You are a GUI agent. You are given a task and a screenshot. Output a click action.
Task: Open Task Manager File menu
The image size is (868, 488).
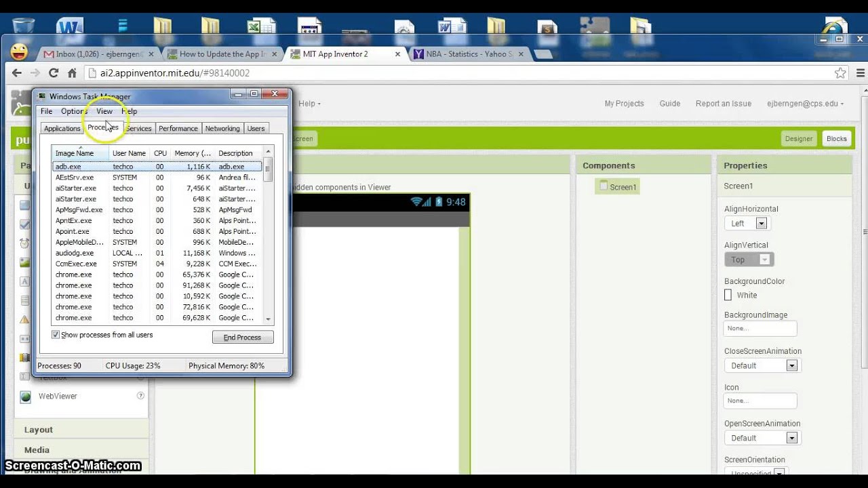[x=46, y=111]
